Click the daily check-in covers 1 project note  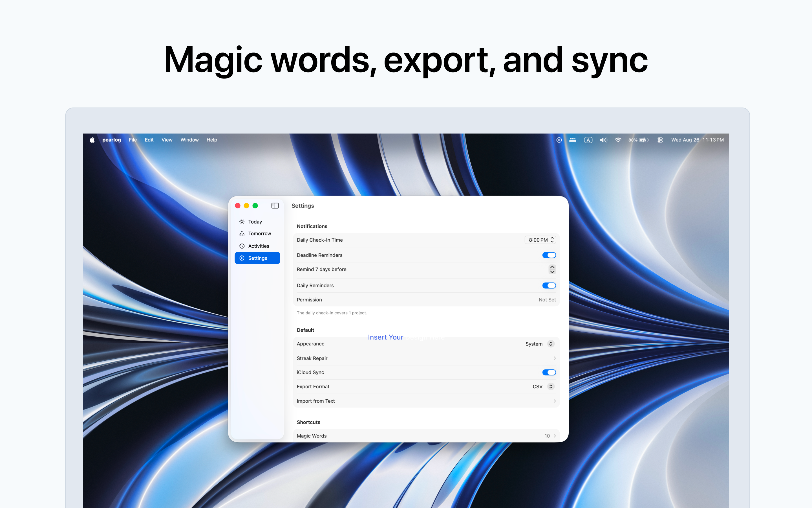click(x=332, y=313)
